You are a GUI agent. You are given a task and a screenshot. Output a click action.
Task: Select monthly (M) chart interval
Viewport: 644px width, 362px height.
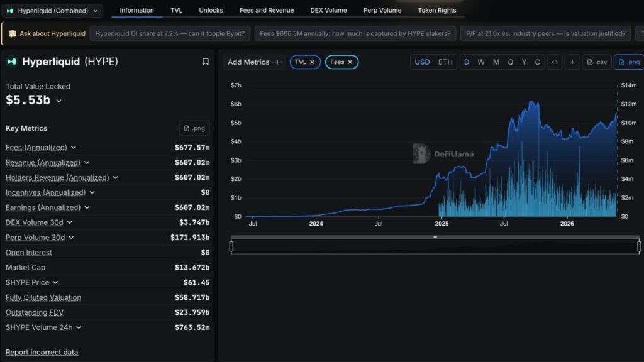[x=496, y=62]
